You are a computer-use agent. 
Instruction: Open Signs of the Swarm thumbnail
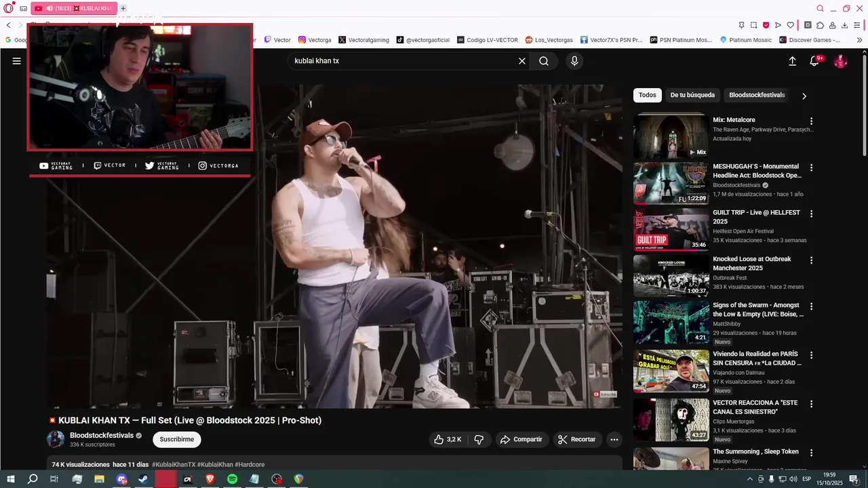(x=671, y=323)
